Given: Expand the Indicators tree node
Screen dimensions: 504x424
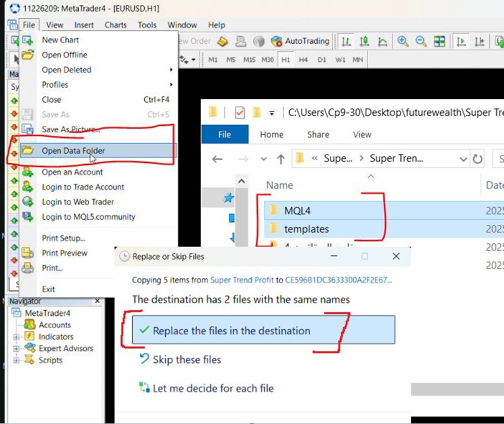Looking at the screenshot, I should [x=17, y=337].
